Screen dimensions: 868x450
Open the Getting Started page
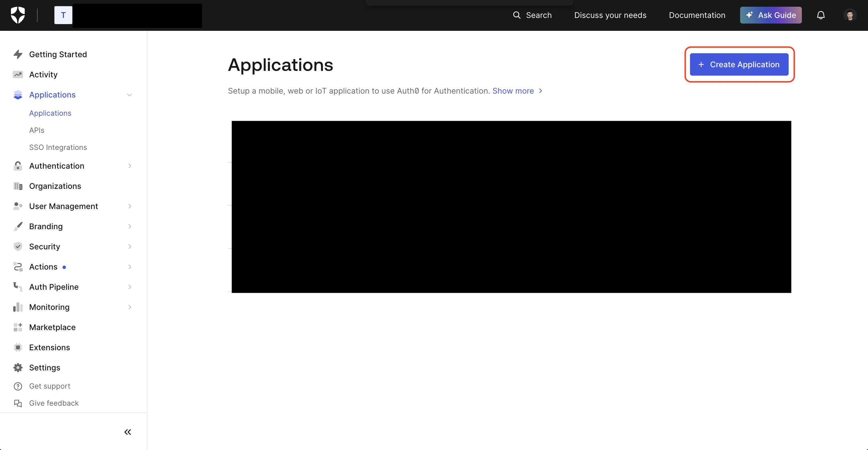(x=58, y=54)
